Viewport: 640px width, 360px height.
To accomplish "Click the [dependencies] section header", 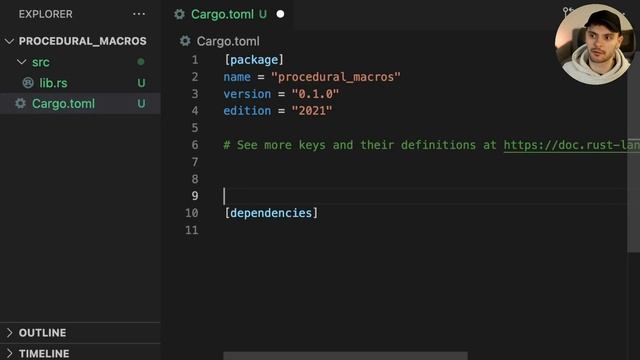I will coord(271,213).
